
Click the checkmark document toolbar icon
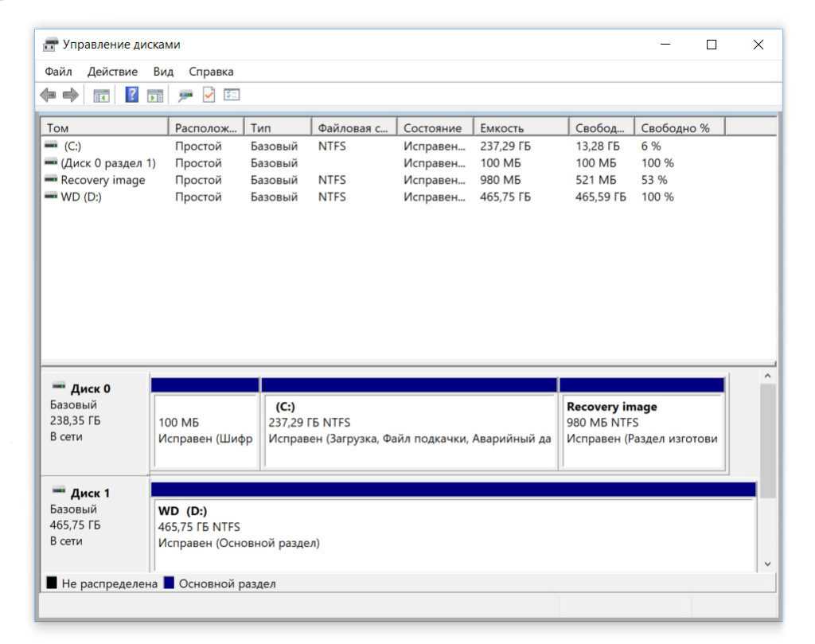tap(209, 96)
